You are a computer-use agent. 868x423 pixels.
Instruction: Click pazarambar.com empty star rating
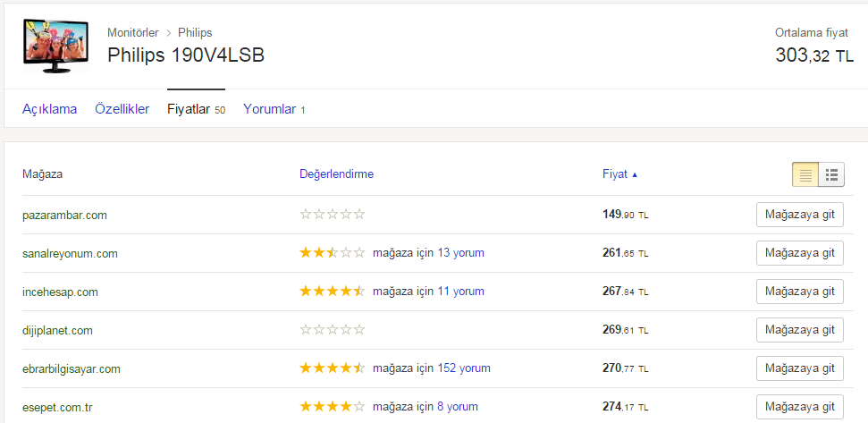[x=333, y=215]
